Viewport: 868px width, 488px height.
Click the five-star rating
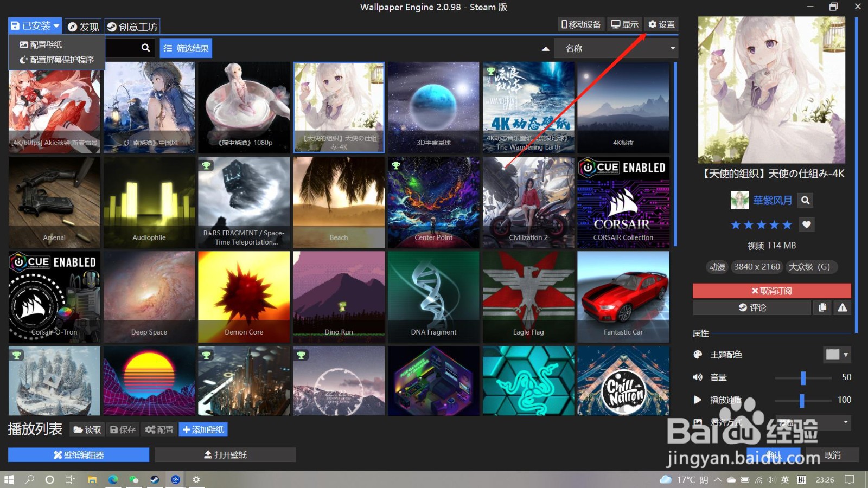(761, 224)
